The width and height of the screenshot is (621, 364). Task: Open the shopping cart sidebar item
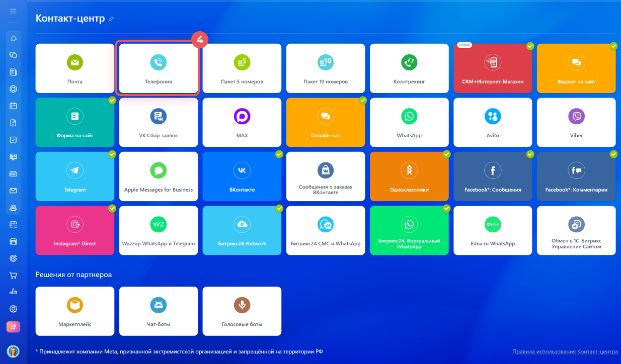[x=14, y=275]
